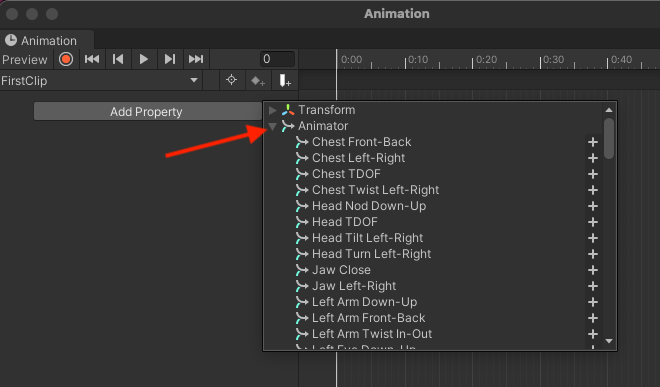Click the Jaw Close row icon

[302, 270]
